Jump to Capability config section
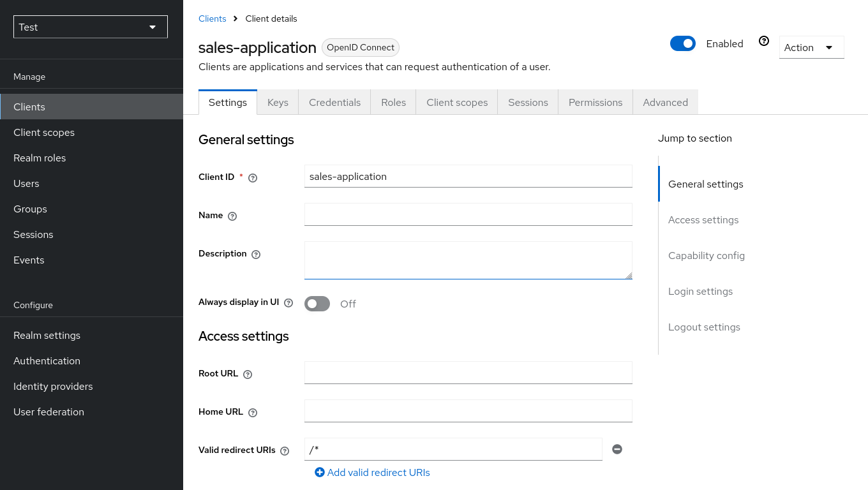Image resolution: width=868 pixels, height=490 pixels. point(706,256)
